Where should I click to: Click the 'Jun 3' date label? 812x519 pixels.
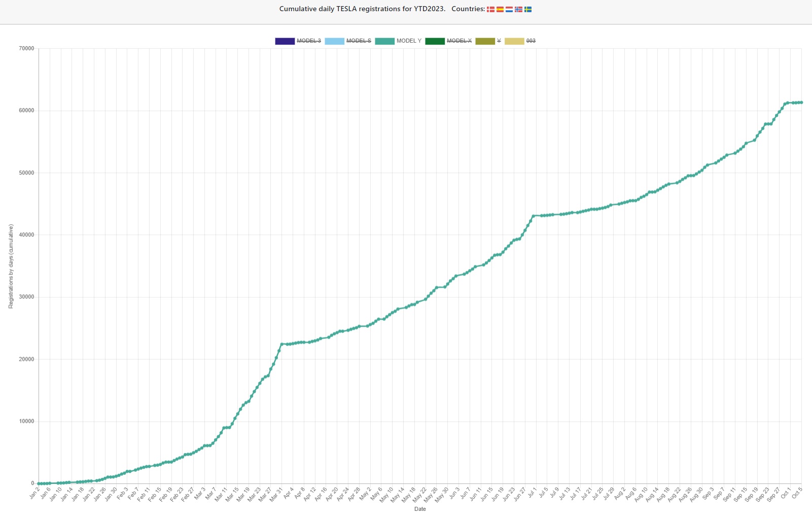(x=453, y=493)
